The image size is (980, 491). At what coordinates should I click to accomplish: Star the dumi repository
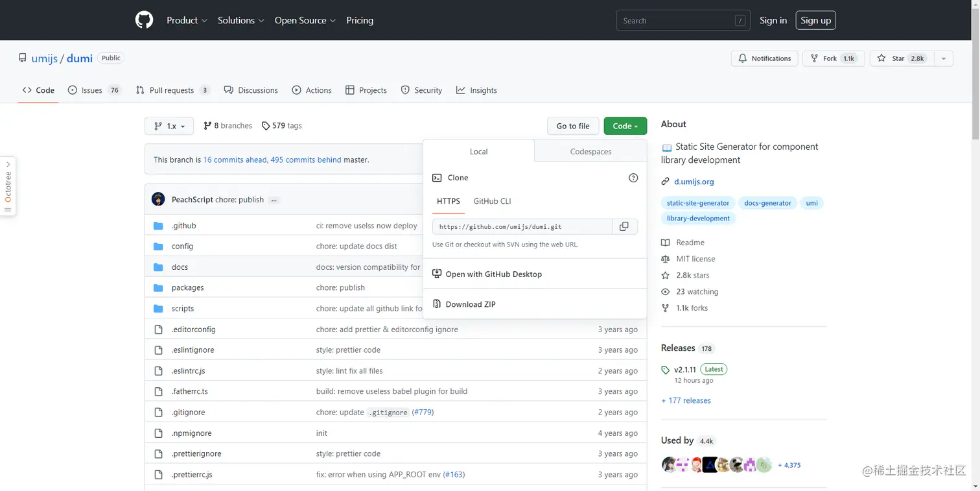click(x=902, y=58)
